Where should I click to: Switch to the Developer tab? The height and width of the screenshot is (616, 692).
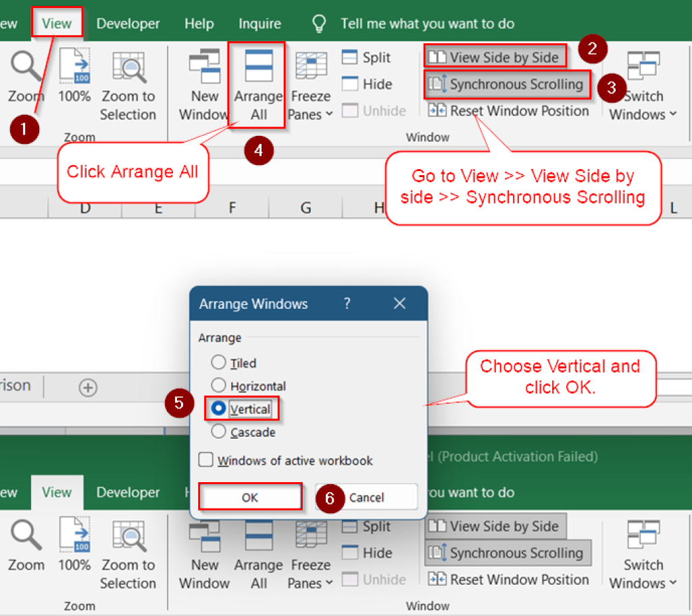click(x=128, y=23)
